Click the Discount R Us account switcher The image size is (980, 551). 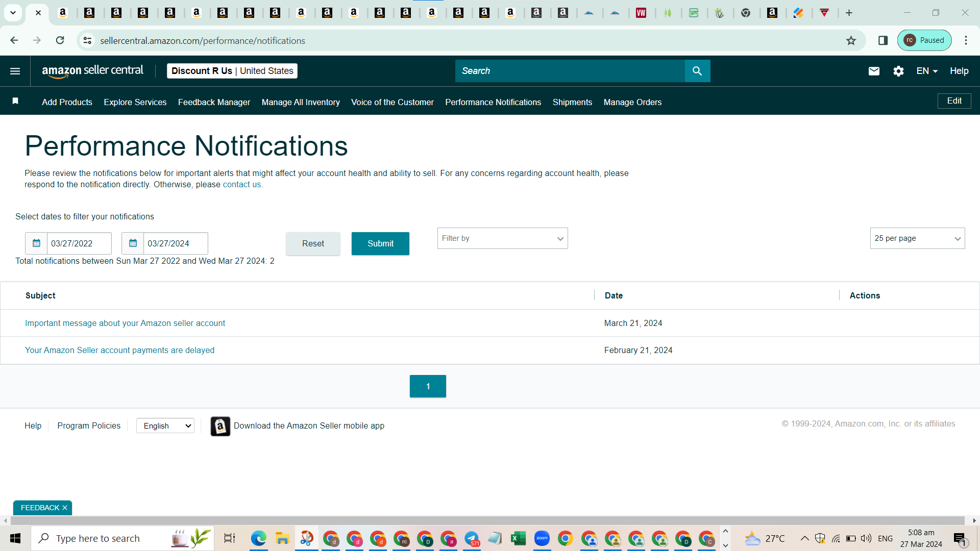coord(232,71)
